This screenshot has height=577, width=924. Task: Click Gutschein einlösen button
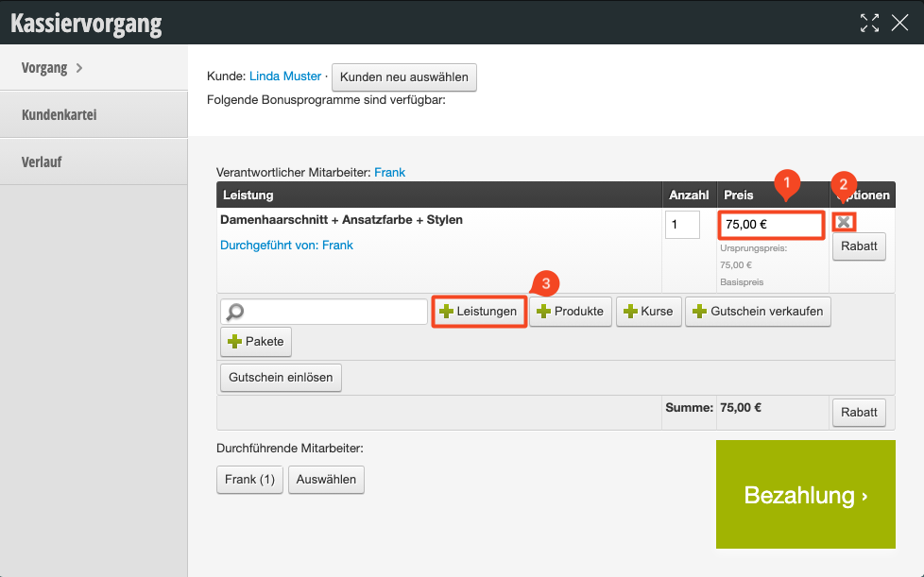point(281,378)
